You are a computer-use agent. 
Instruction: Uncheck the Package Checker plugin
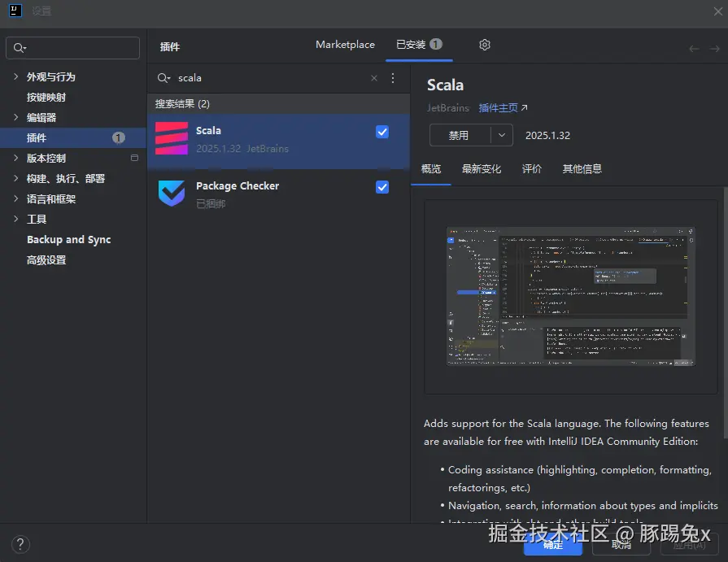click(382, 187)
